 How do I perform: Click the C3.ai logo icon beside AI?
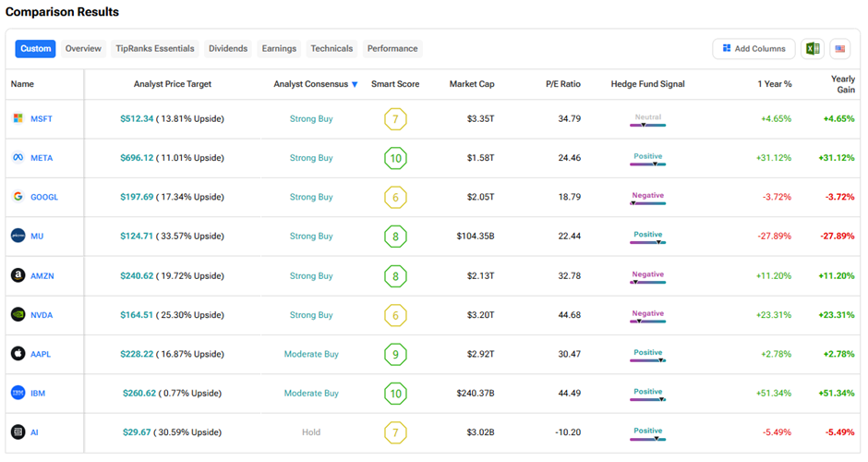(x=18, y=432)
